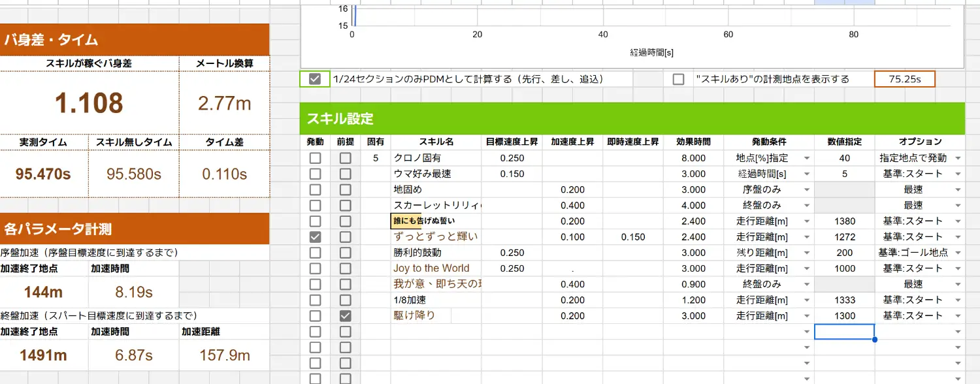
Task: Click the 効果時間 cell of 1/8加速
Action: point(693,300)
